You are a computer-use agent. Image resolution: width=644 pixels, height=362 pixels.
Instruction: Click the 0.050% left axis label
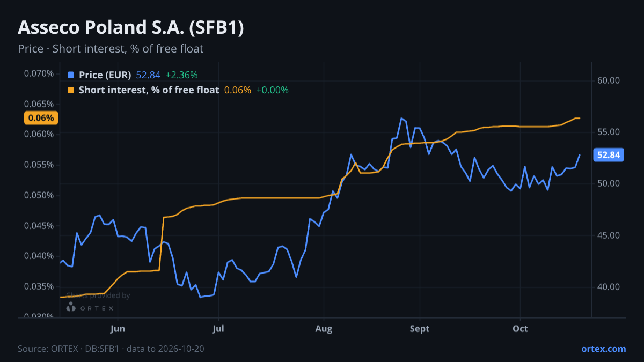click(39, 195)
